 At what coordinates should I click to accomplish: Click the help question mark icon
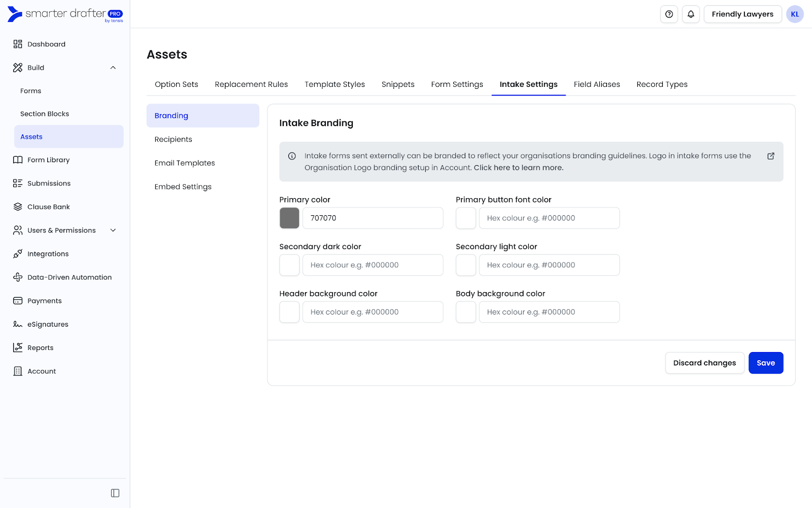tap(669, 14)
